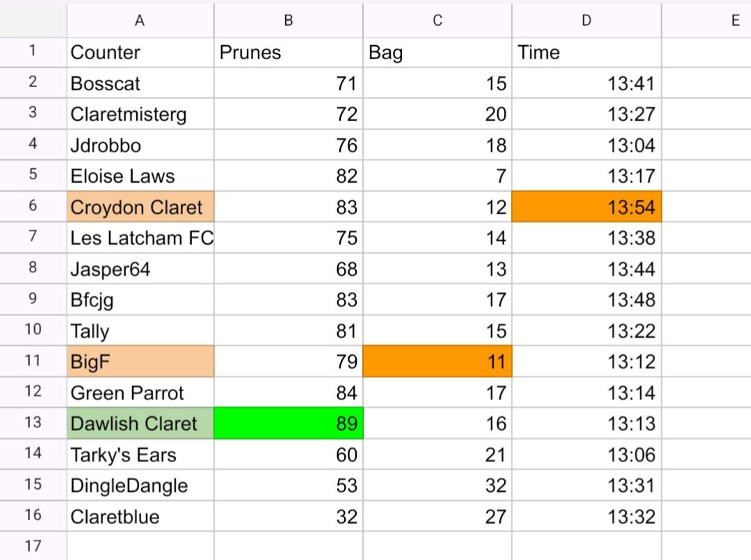Viewport: 751px width, 560px height.
Task: Click the select-all corner box
Action: pyautogui.click(x=33, y=21)
